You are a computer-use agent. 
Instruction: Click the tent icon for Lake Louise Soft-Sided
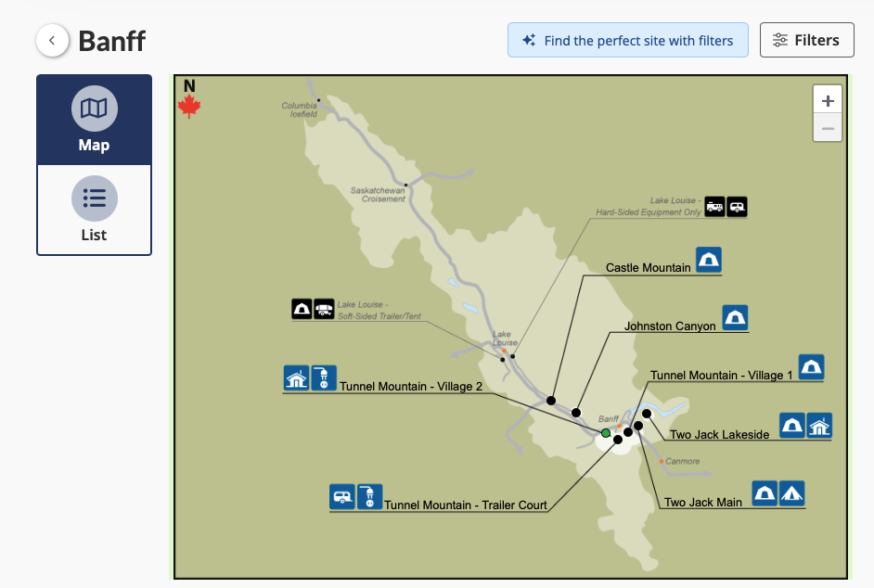tap(302, 309)
